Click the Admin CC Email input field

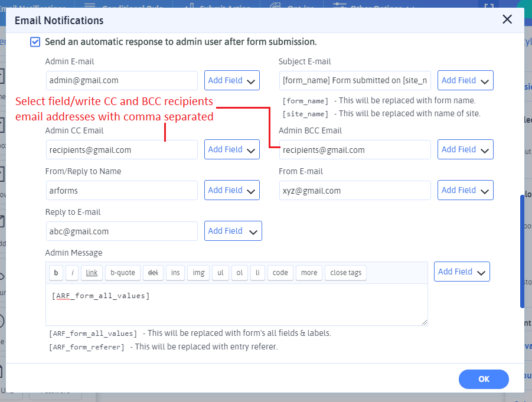pos(122,150)
